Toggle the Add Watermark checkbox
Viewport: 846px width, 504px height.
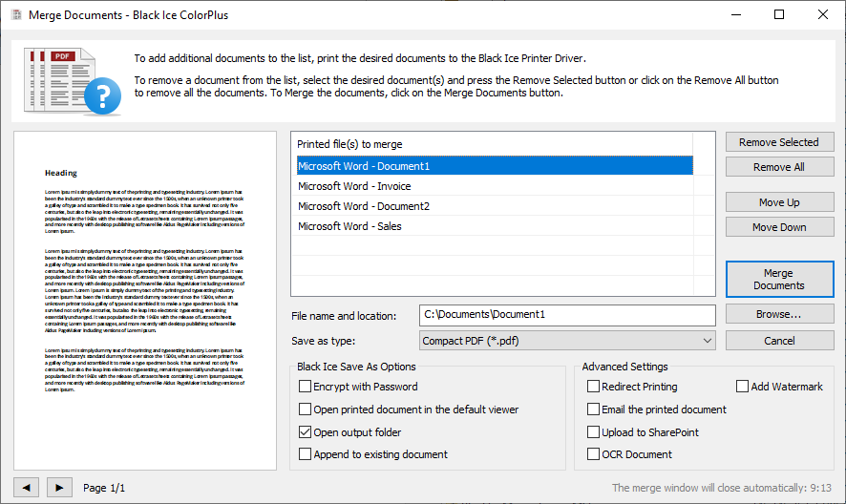(x=743, y=387)
